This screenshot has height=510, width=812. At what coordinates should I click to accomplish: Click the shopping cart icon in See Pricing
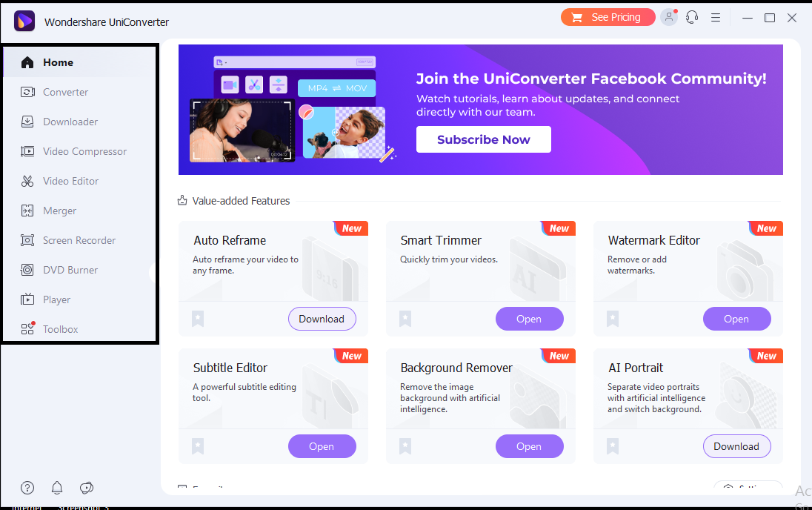pos(576,18)
